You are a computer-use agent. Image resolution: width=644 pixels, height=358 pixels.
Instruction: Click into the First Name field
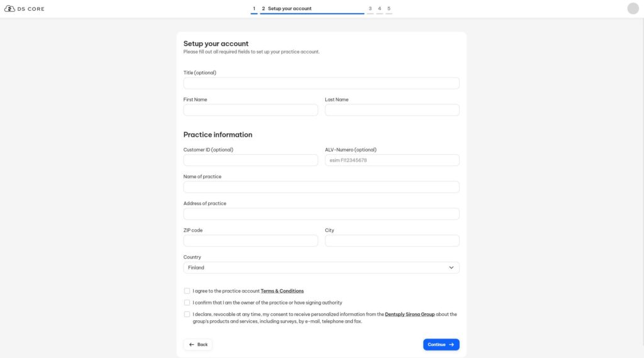[250, 110]
